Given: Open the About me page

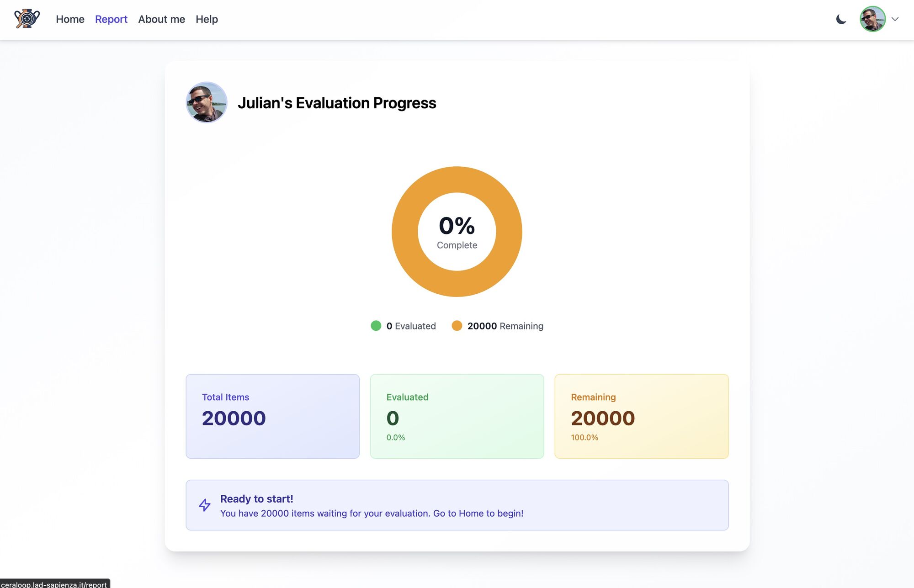Looking at the screenshot, I should coord(161,19).
